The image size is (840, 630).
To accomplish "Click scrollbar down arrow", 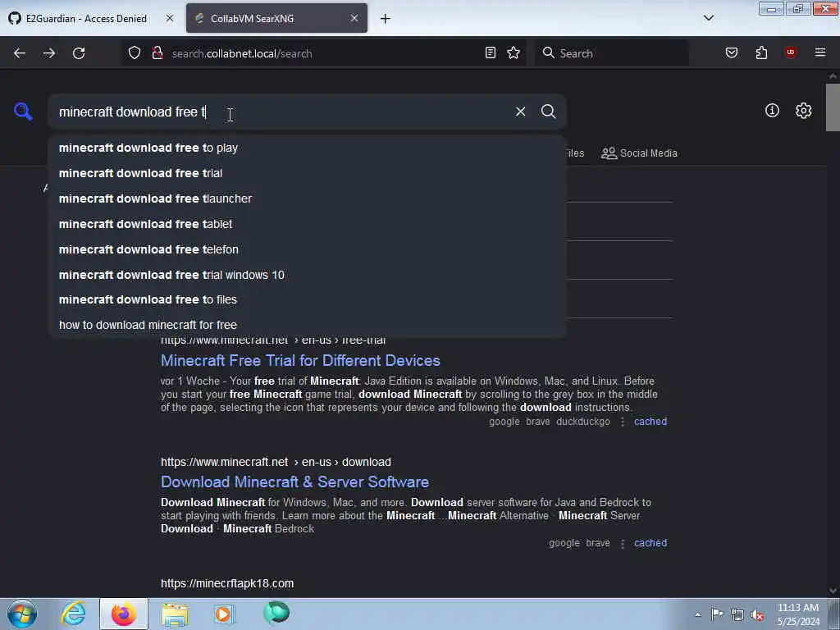I will click(833, 591).
